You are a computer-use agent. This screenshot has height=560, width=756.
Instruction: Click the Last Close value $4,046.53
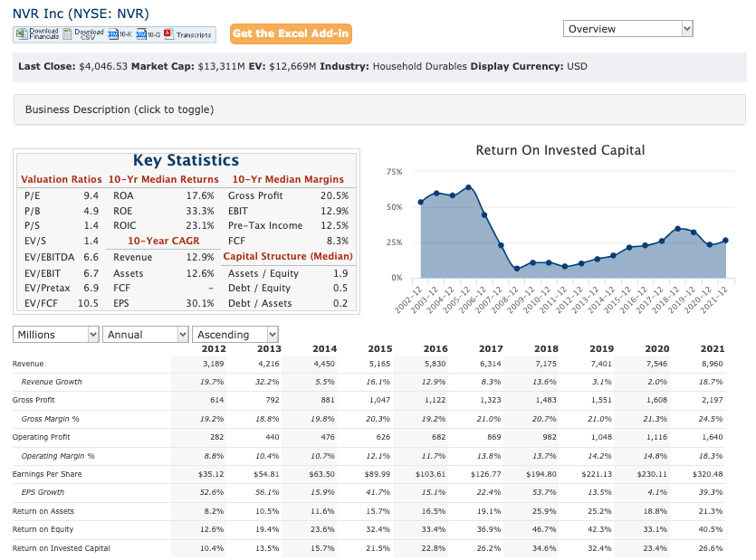tap(103, 67)
